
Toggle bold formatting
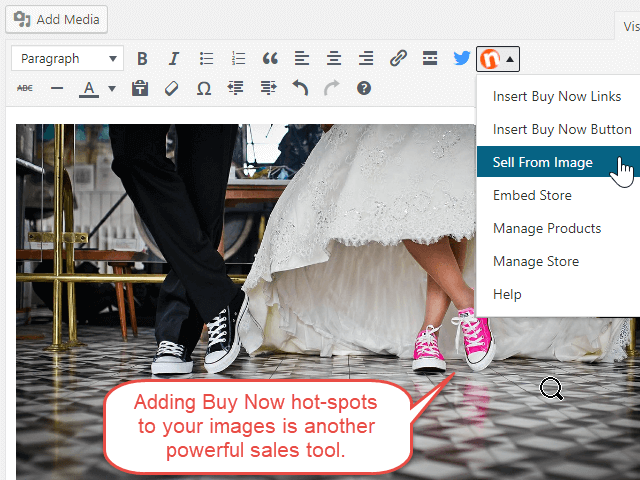(142, 59)
